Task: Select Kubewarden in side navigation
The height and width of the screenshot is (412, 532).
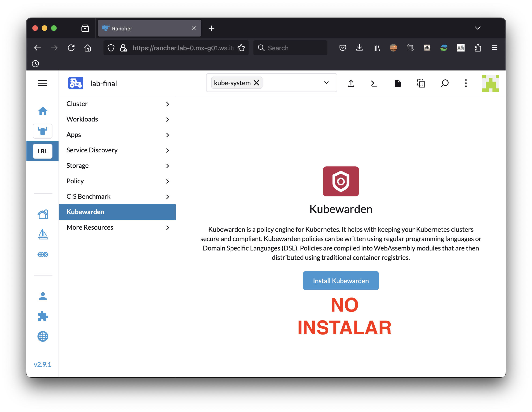Action: (117, 212)
